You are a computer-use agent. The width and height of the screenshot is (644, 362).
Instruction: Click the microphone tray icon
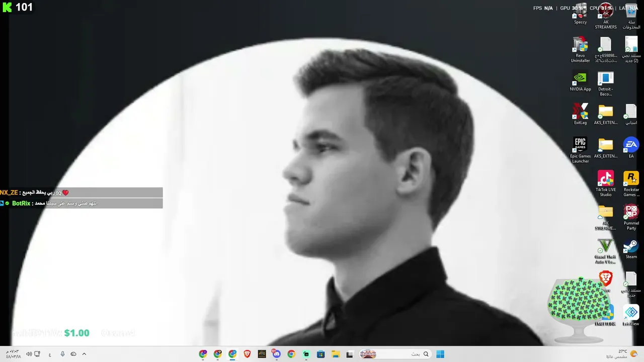point(62,354)
